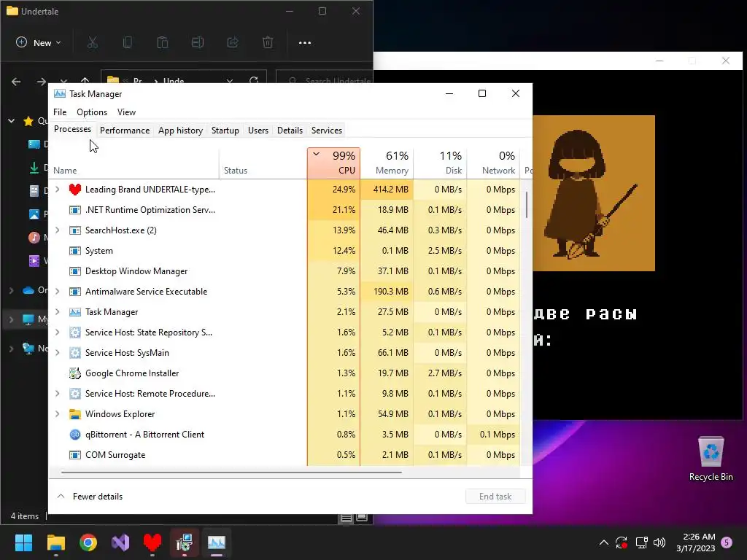Click the Windows Explorer folder icon in process list

(x=75, y=414)
